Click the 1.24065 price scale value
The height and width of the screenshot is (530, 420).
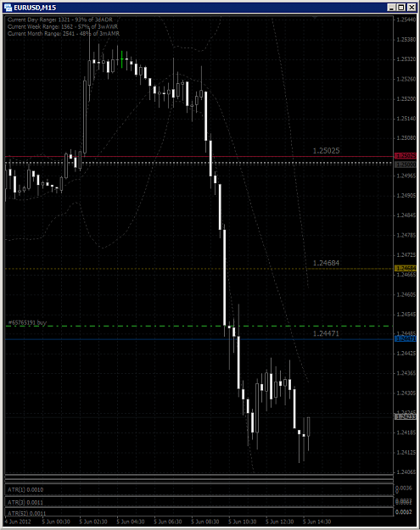pos(406,471)
